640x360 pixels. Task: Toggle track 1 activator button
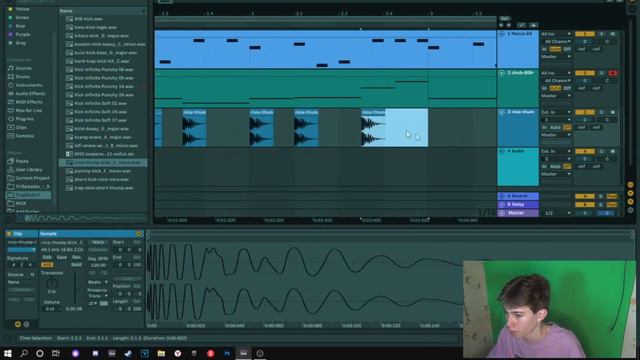(x=584, y=34)
